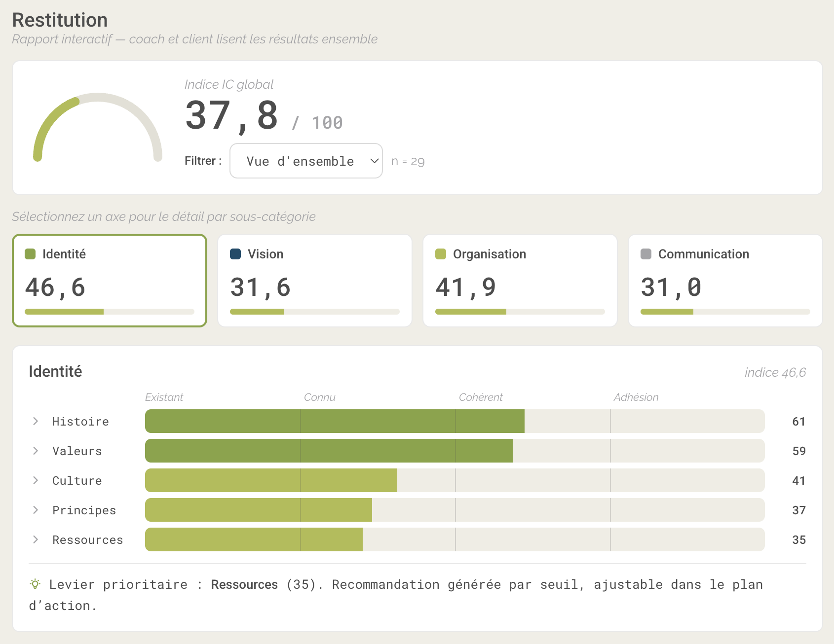
Task: Click the Communication gray swatch
Action: 646,254
